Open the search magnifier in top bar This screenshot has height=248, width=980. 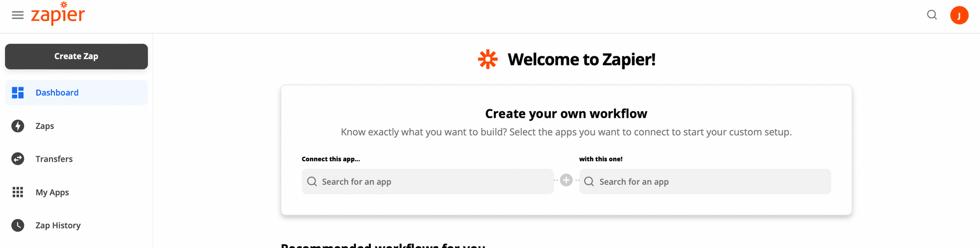pyautogui.click(x=932, y=15)
